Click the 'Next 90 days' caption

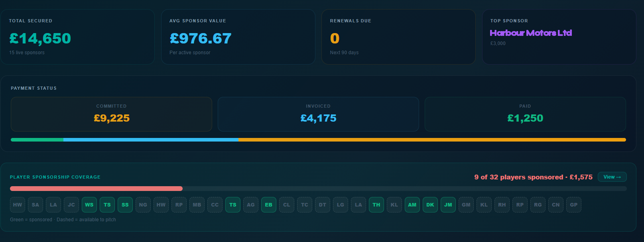pyautogui.click(x=344, y=53)
